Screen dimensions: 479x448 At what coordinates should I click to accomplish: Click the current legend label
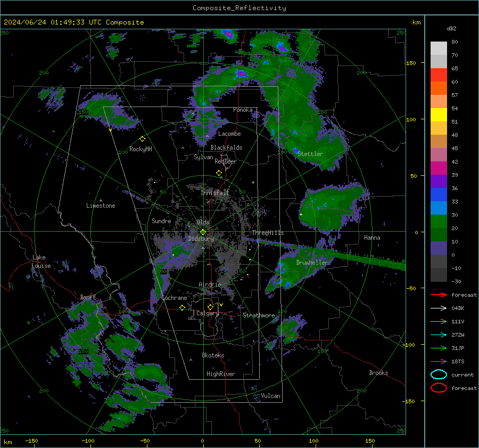point(463,374)
